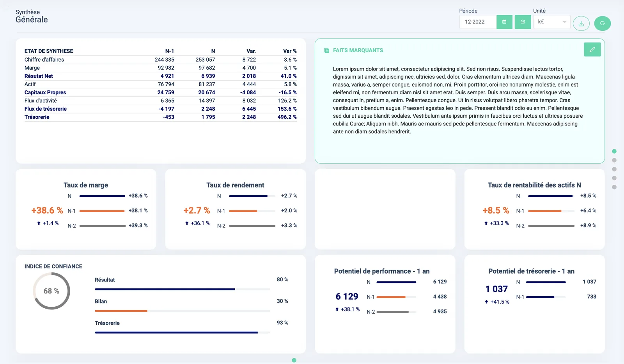
Task: Click the "Potentiel de performance - 1 an" title
Action: 382,271
